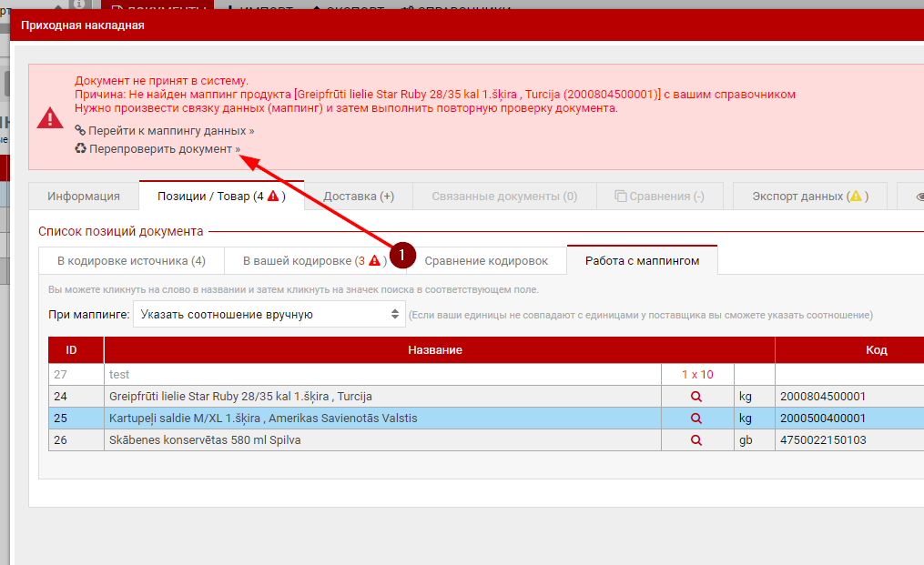Click the Перепроверить документ link
Image resolution: width=924 pixels, height=565 pixels.
click(x=164, y=148)
